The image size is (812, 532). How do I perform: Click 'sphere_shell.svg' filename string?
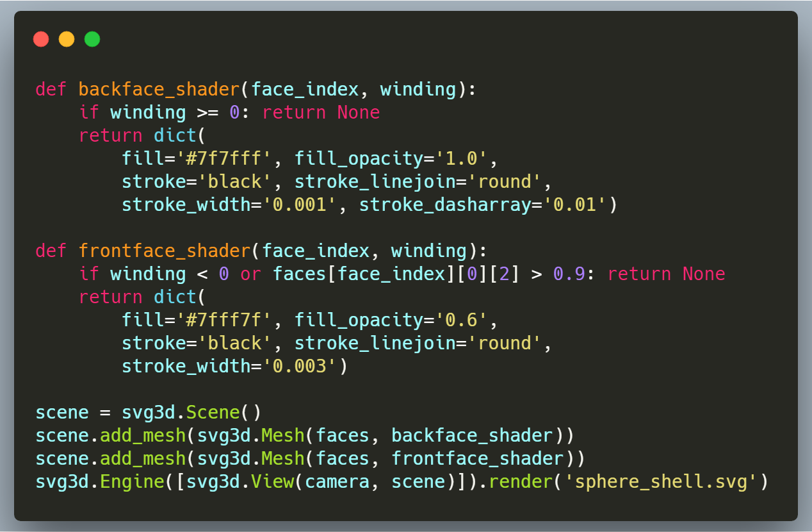(x=661, y=481)
